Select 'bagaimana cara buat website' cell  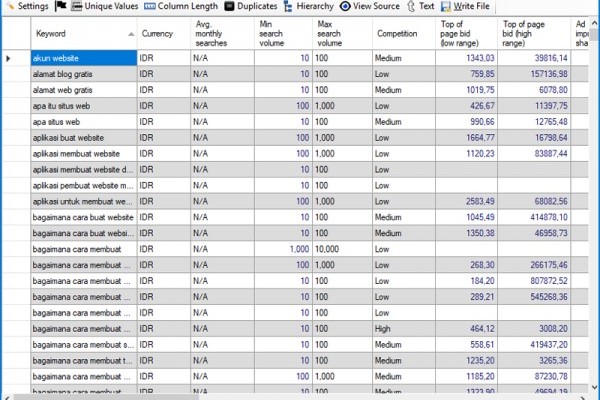pyautogui.click(x=84, y=217)
